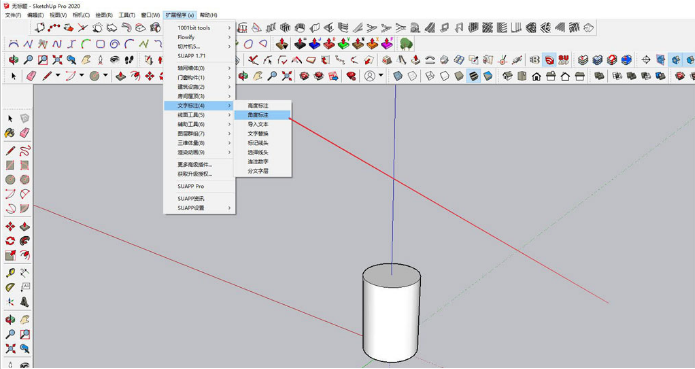Select the Scale tool
This screenshot has width=695, height=369.
click(10, 255)
